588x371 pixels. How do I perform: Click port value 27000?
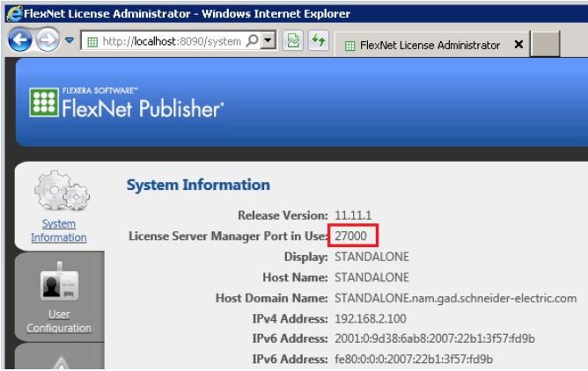tap(350, 236)
